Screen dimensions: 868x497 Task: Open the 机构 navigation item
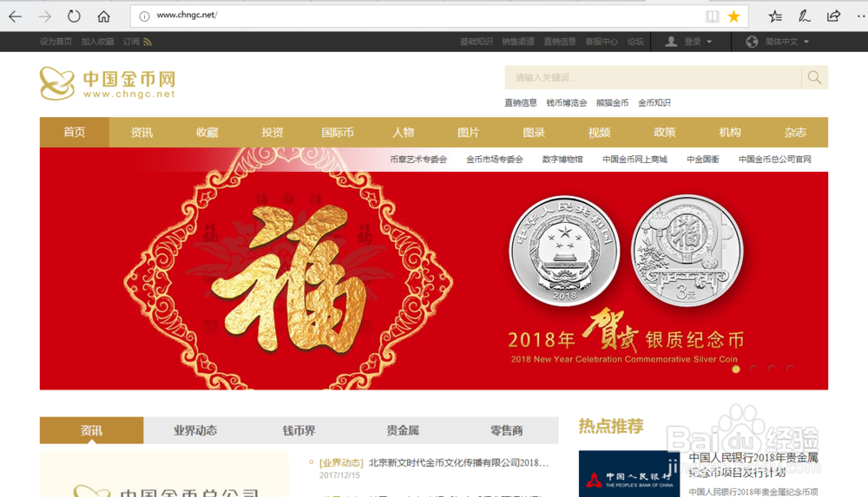coord(730,133)
